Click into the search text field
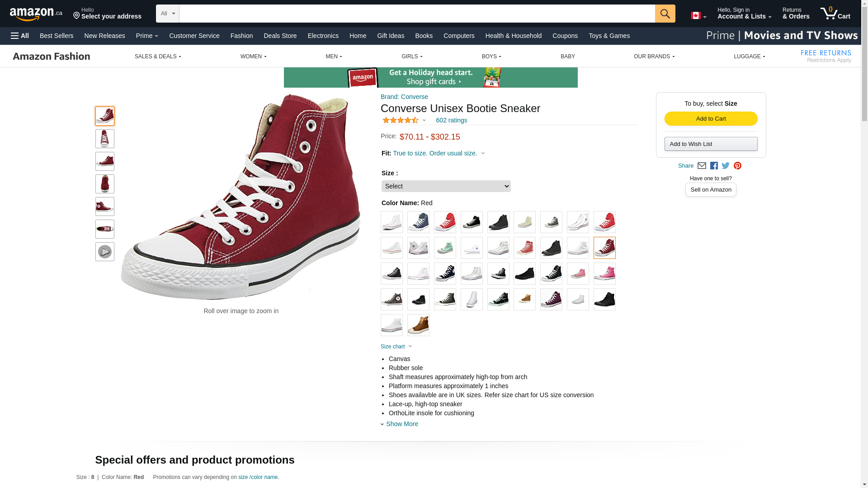868x488 pixels. click(417, 14)
